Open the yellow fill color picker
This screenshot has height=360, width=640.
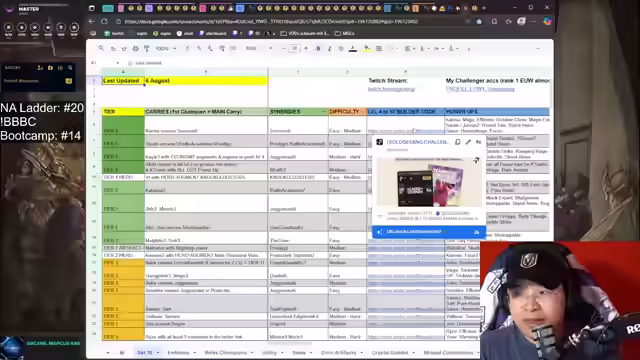click(367, 49)
